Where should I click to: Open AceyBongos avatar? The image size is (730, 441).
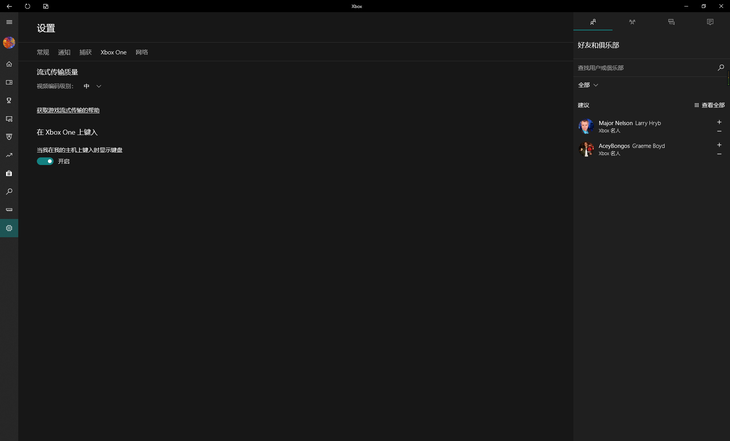(x=586, y=149)
